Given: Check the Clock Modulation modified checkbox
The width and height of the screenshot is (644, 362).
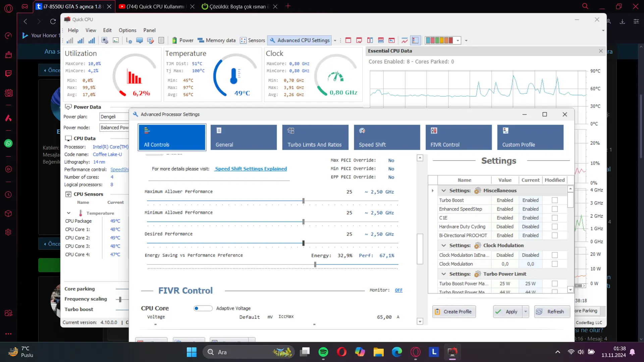Looking at the screenshot, I should pyautogui.click(x=555, y=264).
